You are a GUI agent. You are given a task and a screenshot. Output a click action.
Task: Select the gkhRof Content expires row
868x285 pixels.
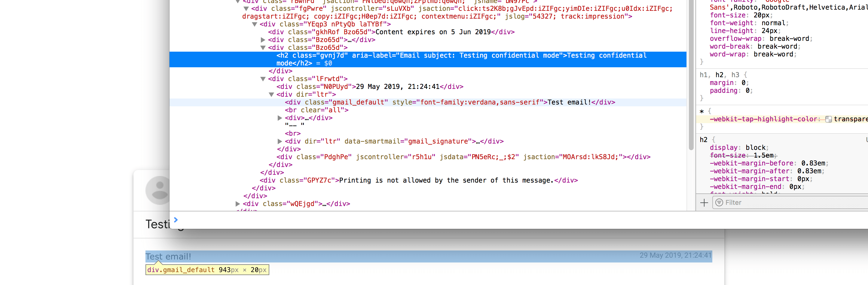[x=391, y=32]
